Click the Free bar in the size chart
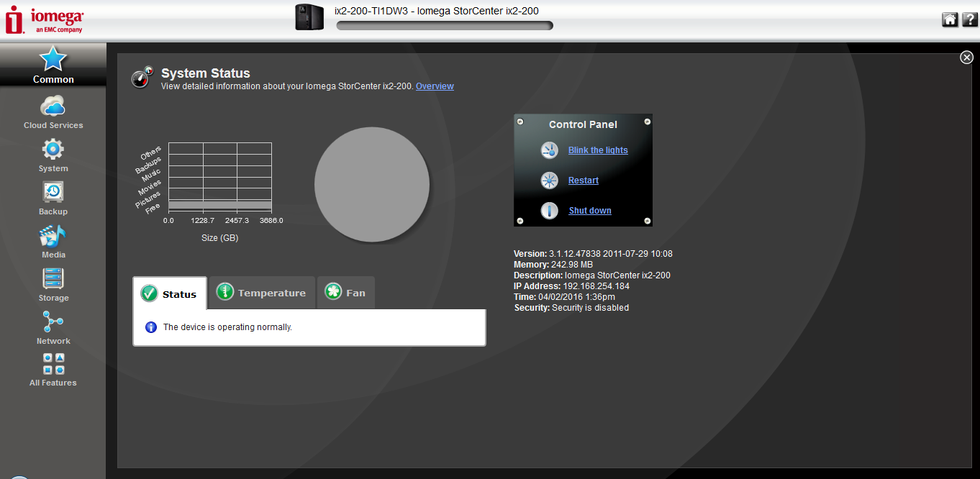Viewport: 980px width, 479px height. (220, 206)
